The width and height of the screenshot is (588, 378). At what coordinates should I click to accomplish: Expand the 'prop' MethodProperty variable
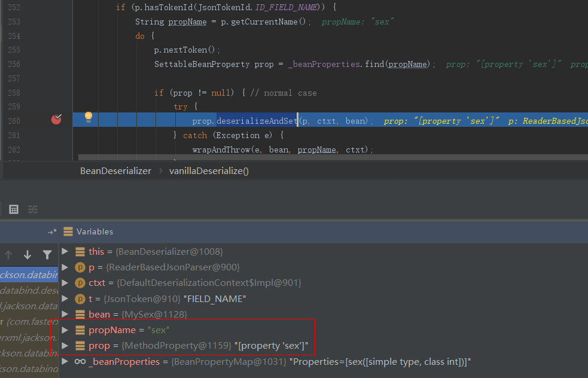coord(65,346)
